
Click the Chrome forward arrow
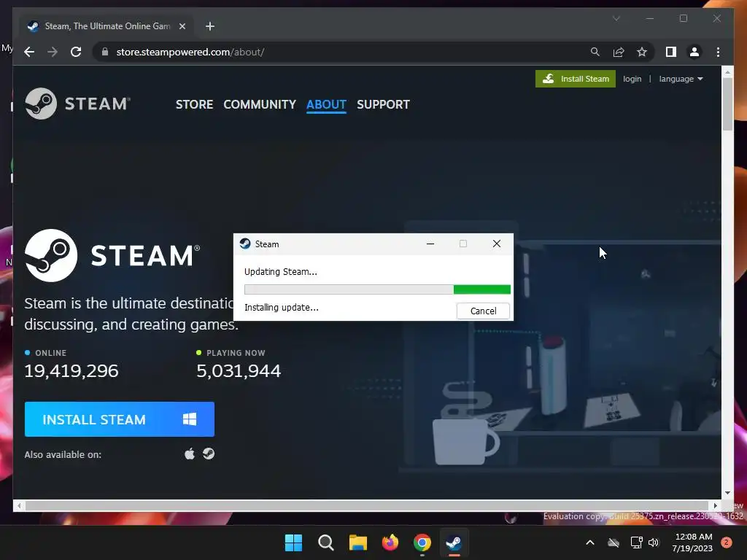tap(53, 52)
